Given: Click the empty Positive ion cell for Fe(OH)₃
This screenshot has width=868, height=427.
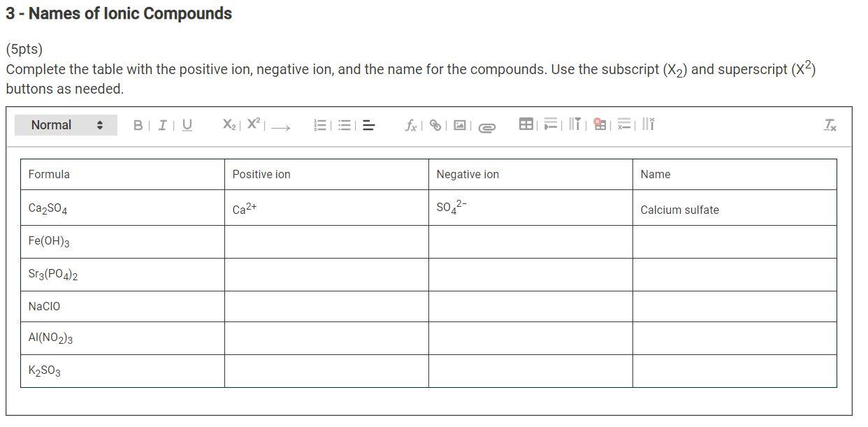Looking at the screenshot, I should point(326,241).
